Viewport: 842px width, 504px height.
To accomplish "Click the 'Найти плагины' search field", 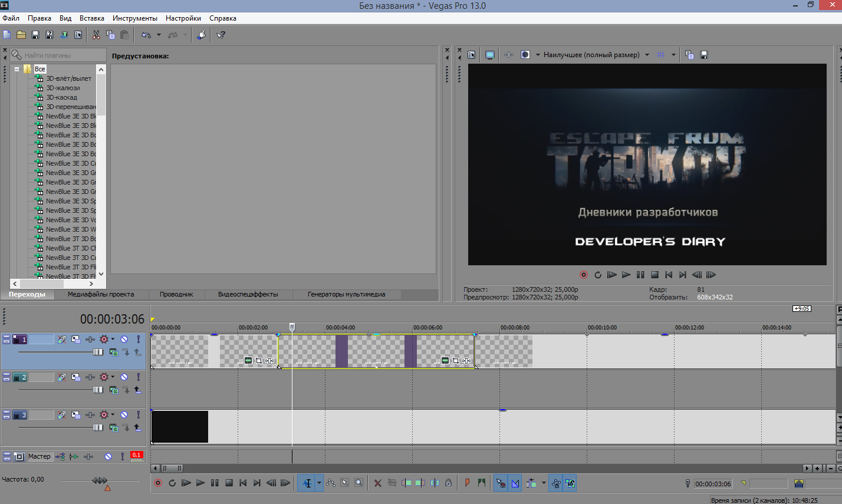I will pyautogui.click(x=58, y=55).
